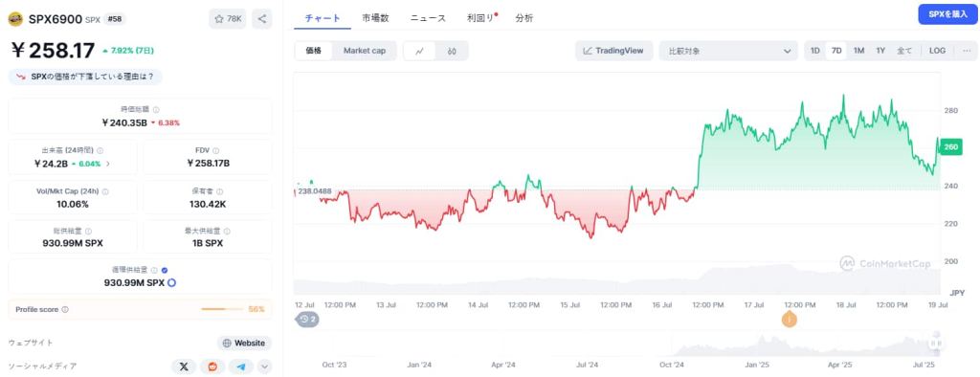Expand more social media links chevron
The width and height of the screenshot is (980, 377).
point(265,366)
